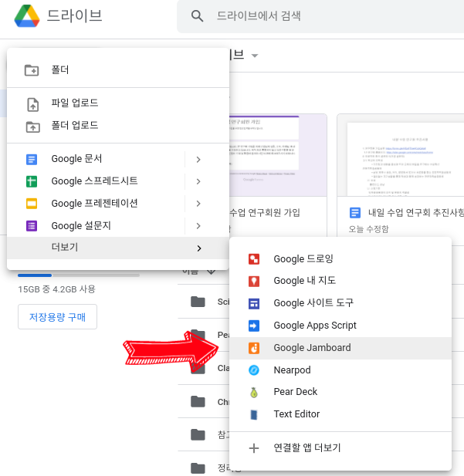Open the 수업 연구회원 가입 form thumbnail
This screenshot has width=464, height=476.
[278, 155]
